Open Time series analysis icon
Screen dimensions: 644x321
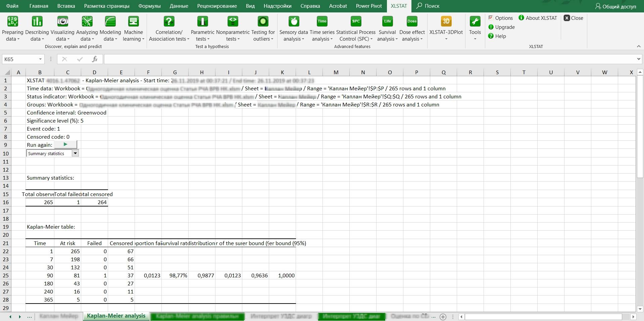[322, 21]
